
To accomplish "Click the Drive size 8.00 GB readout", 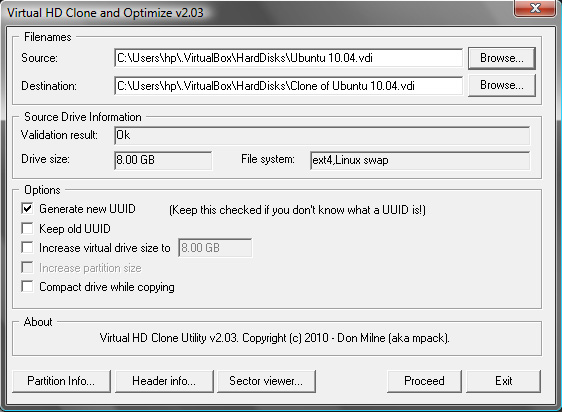I will pos(163,160).
